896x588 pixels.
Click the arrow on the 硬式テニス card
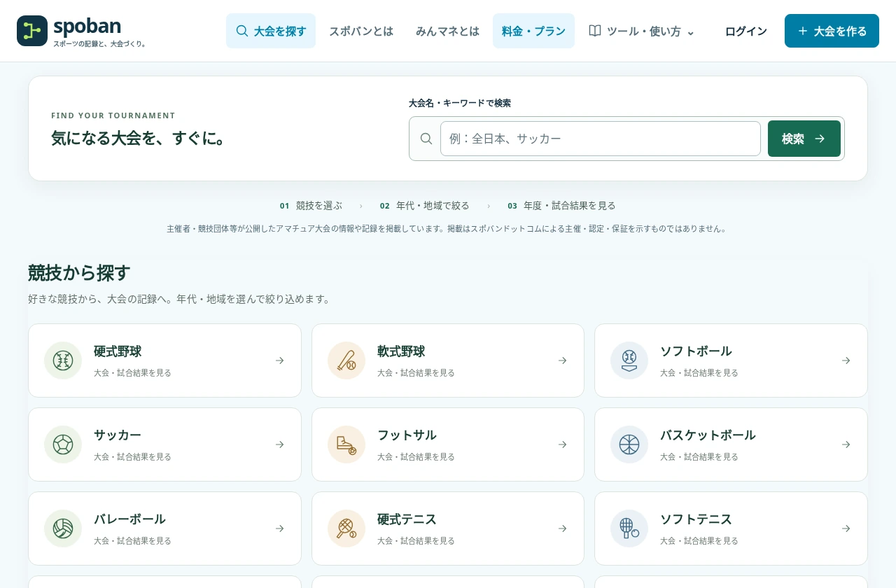coord(562,528)
